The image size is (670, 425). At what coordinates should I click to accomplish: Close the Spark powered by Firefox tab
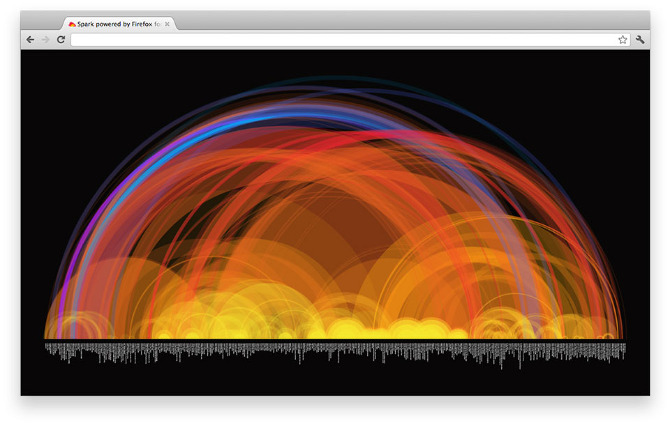168,24
